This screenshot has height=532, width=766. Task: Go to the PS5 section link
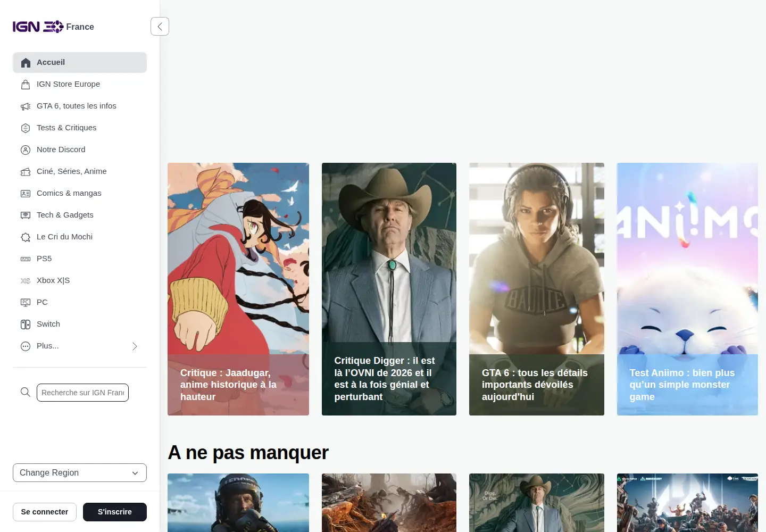(80, 259)
